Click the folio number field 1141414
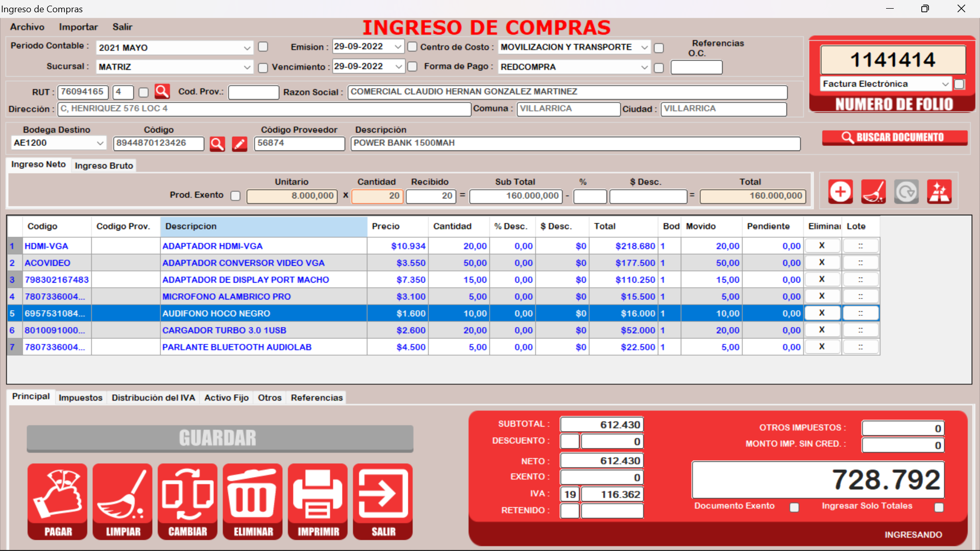This screenshot has height=551, width=980. point(893,60)
